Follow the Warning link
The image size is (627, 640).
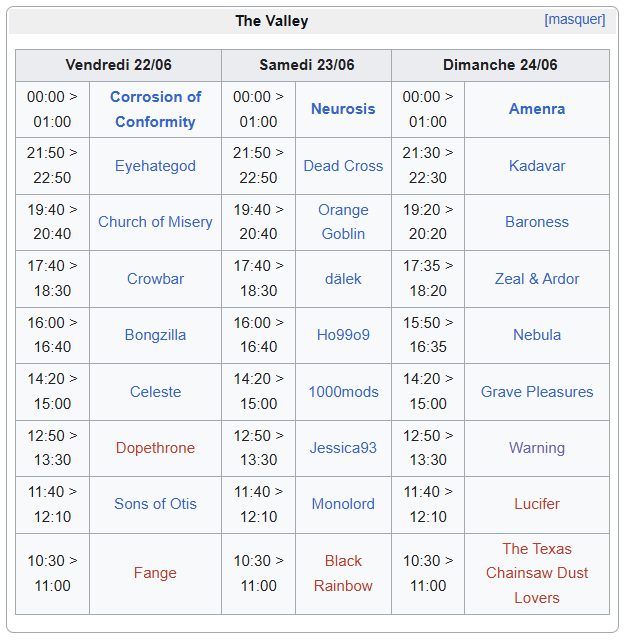[537, 448]
